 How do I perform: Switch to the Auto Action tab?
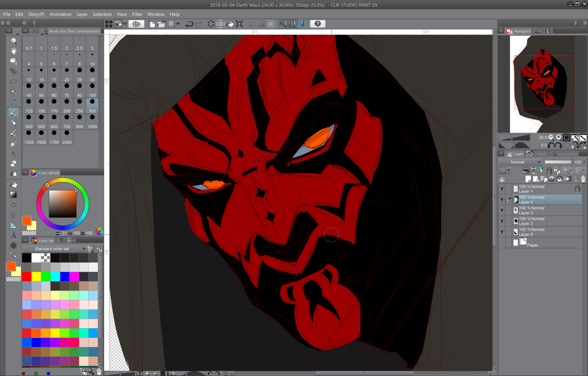(564, 154)
